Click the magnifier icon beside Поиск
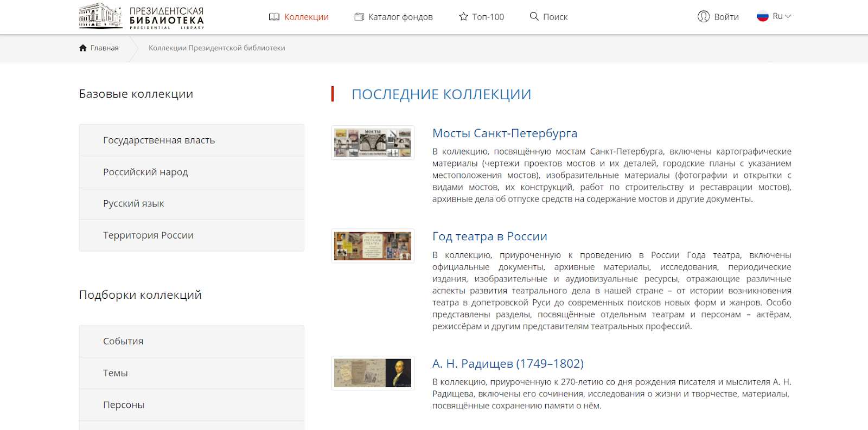The height and width of the screenshot is (430, 868). click(x=534, y=16)
